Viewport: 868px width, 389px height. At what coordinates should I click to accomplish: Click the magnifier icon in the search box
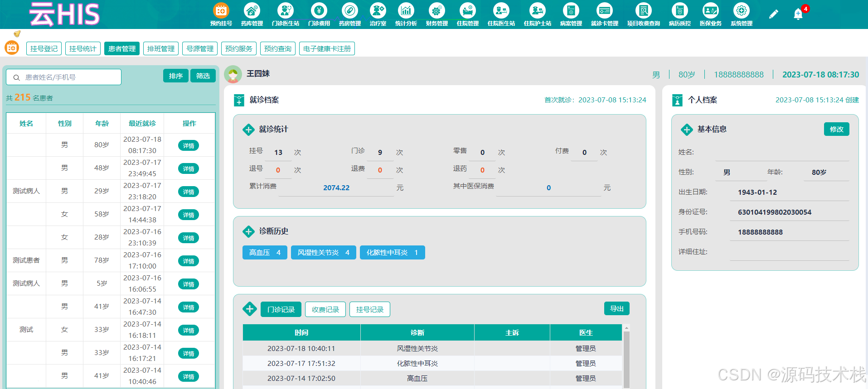17,77
